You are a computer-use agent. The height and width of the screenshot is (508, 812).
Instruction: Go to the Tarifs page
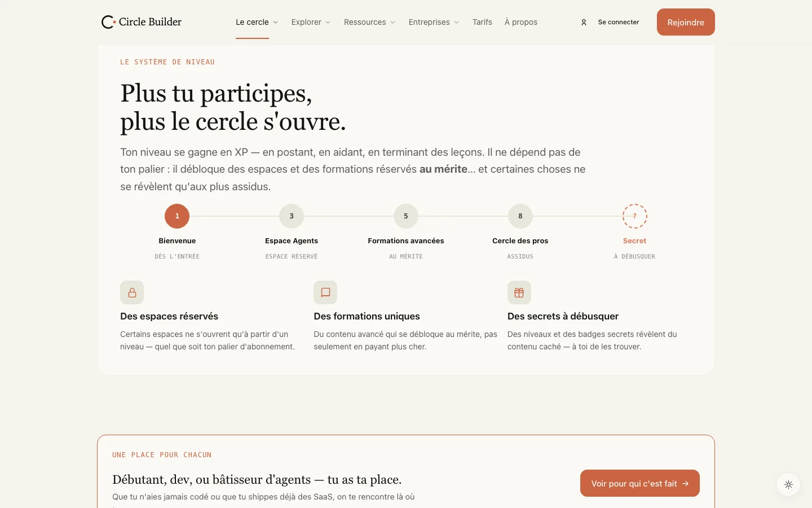[x=482, y=22]
